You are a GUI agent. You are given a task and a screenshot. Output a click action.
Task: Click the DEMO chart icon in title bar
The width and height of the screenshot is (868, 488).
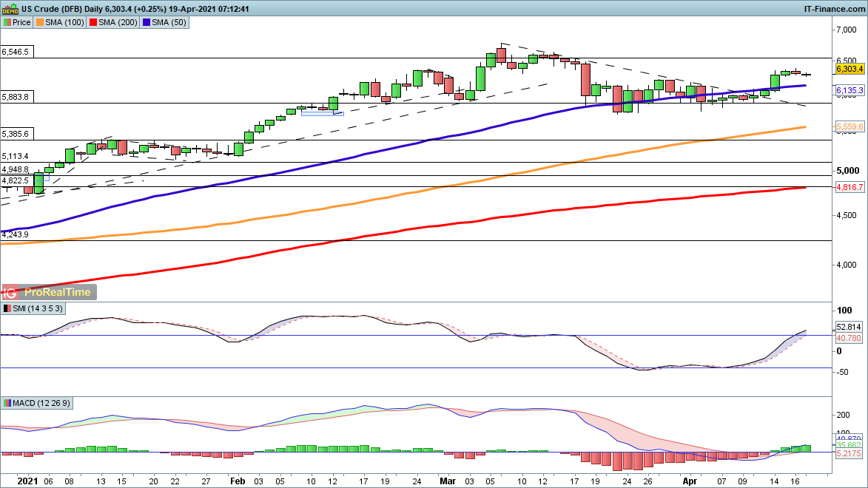tap(10, 8)
